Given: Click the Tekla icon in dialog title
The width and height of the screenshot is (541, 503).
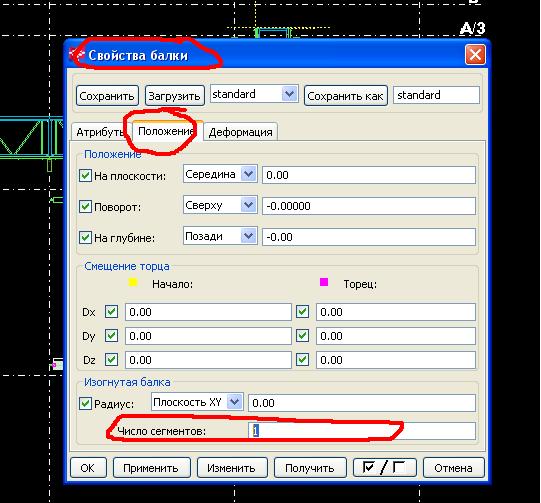Looking at the screenshot, I should pos(77,55).
